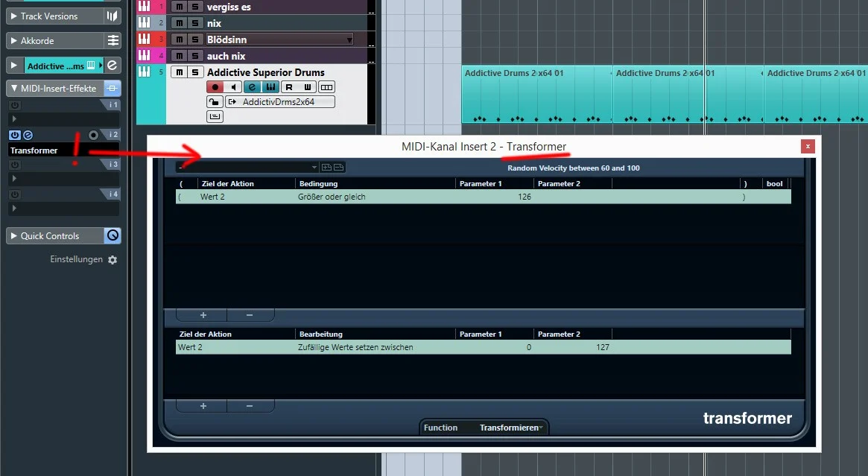868x476 pixels.
Task: Click the record output circle in slot i2
Action: pos(94,135)
